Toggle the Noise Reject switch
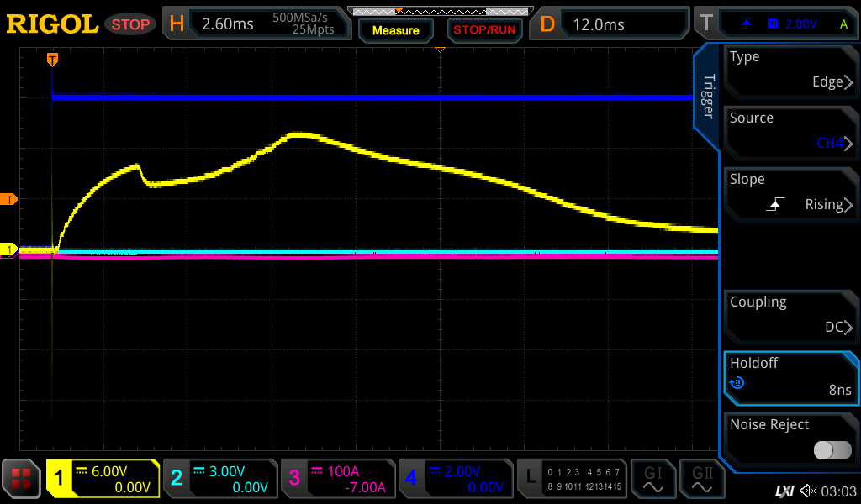 pyautogui.click(x=832, y=450)
